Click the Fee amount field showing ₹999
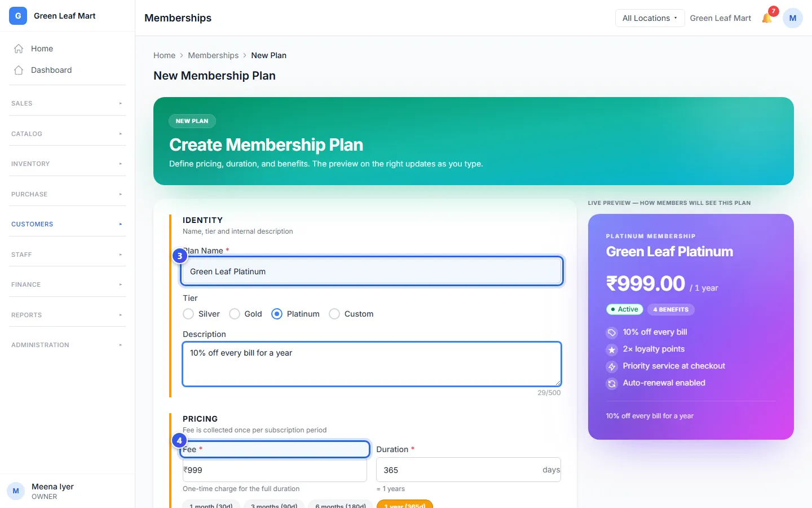The height and width of the screenshot is (508, 812). tap(275, 470)
